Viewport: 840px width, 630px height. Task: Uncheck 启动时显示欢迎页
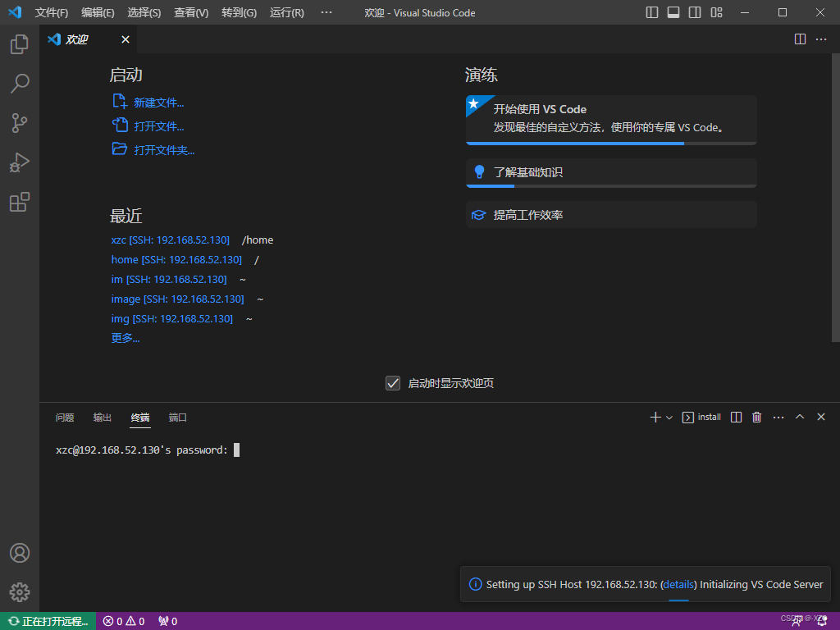[392, 382]
